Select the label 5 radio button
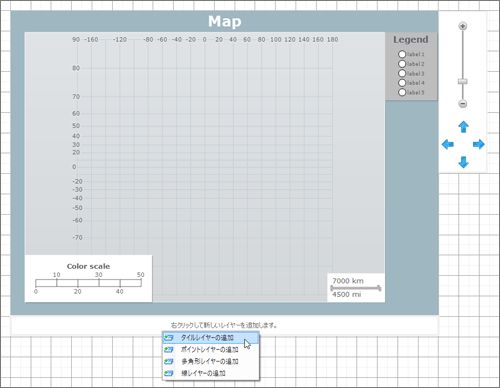Viewport: 500px width, 388px height. click(402, 92)
